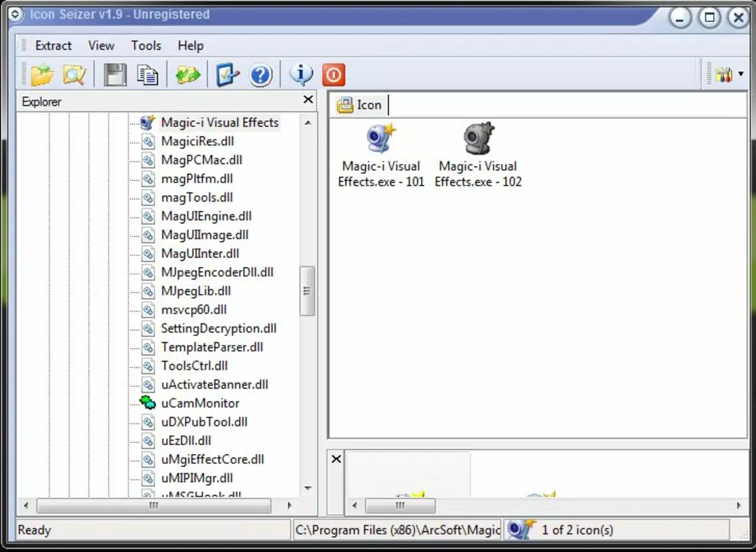Select uActivateBanner.dll in Explorer tree
Viewport: 756px width, 552px height.
(x=215, y=384)
